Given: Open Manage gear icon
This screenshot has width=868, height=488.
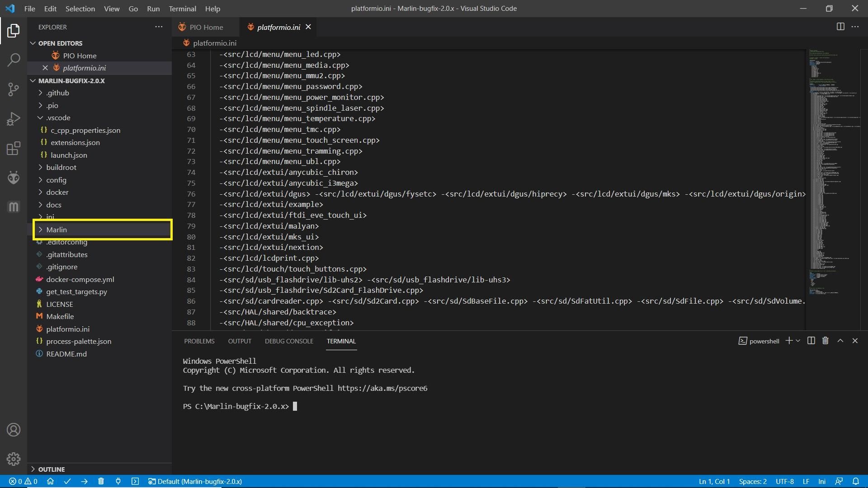Looking at the screenshot, I should click(x=14, y=459).
